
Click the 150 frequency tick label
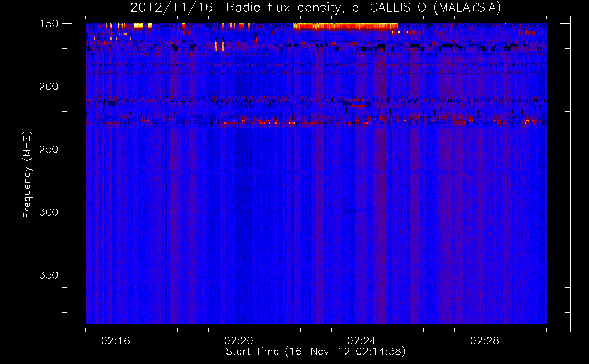pos(49,23)
